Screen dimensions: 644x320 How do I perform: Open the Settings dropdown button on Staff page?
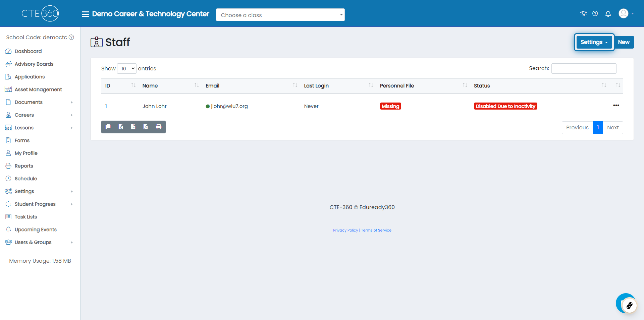(594, 42)
